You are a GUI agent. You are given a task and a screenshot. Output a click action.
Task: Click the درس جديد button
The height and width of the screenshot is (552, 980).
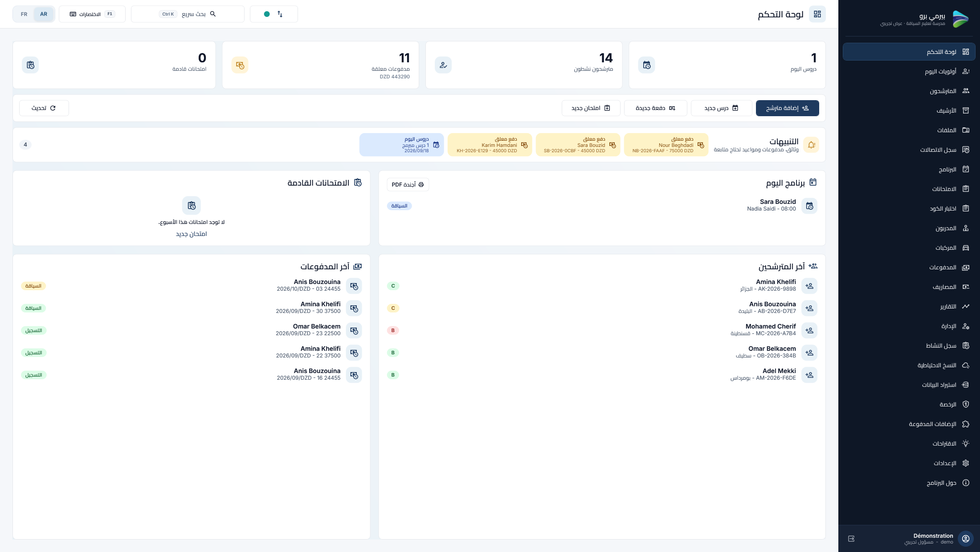point(721,108)
